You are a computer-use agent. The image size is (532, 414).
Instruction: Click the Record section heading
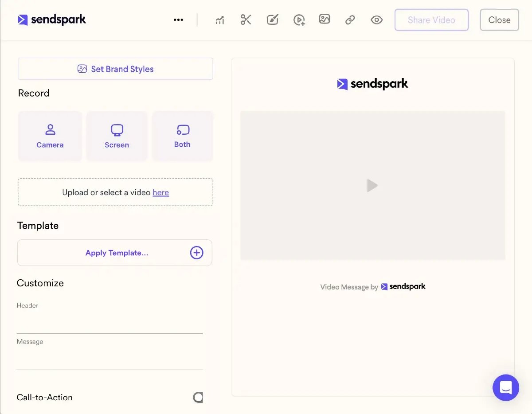(x=34, y=93)
